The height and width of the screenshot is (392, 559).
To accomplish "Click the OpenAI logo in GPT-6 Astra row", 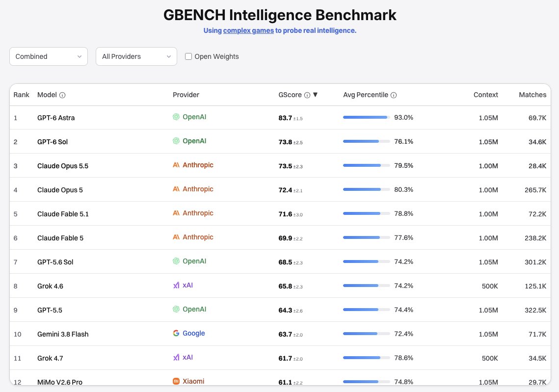I will [x=176, y=117].
